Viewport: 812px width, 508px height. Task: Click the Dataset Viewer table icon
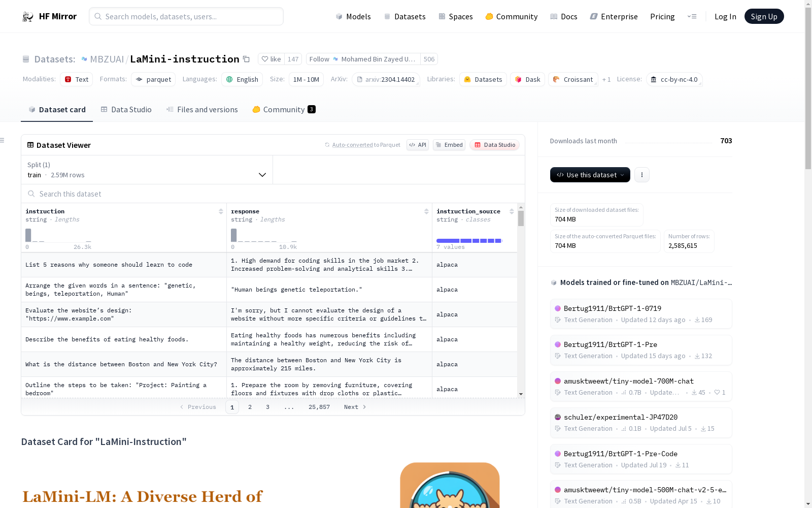(x=30, y=145)
